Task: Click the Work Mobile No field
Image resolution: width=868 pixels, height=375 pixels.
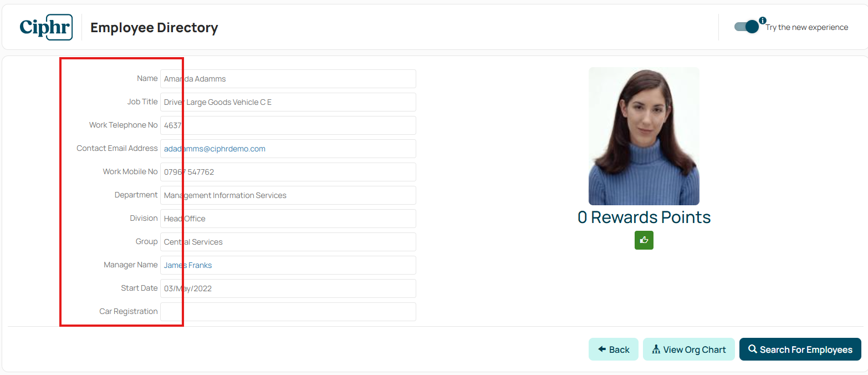Action: coord(288,172)
